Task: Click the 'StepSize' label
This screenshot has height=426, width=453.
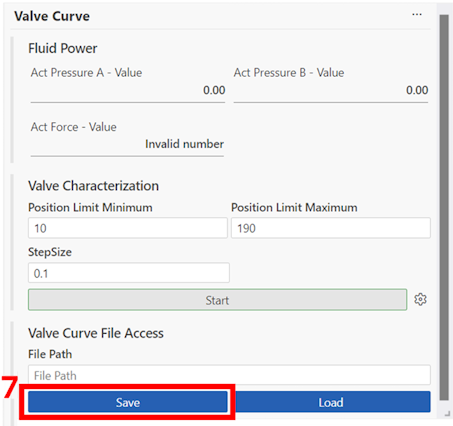Action: [50, 252]
